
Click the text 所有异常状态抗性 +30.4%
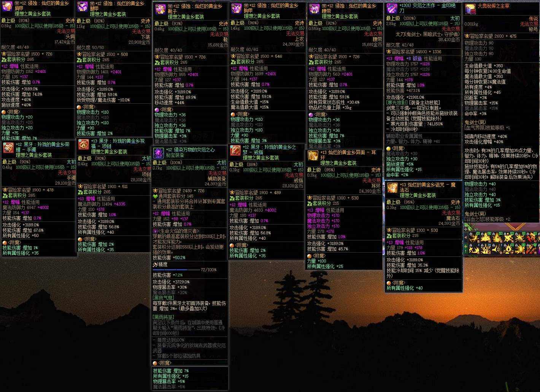(334, 102)
